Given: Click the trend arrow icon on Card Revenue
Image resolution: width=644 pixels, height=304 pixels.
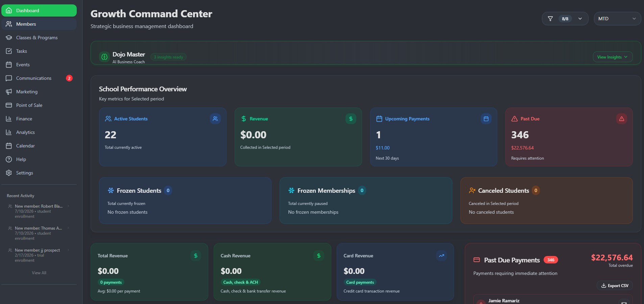Looking at the screenshot, I should 442,256.
